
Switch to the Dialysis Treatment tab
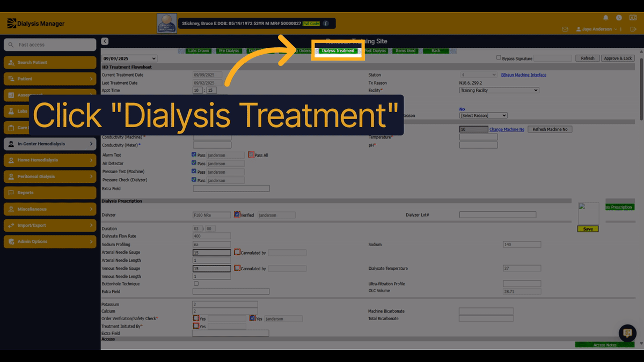coord(338,51)
